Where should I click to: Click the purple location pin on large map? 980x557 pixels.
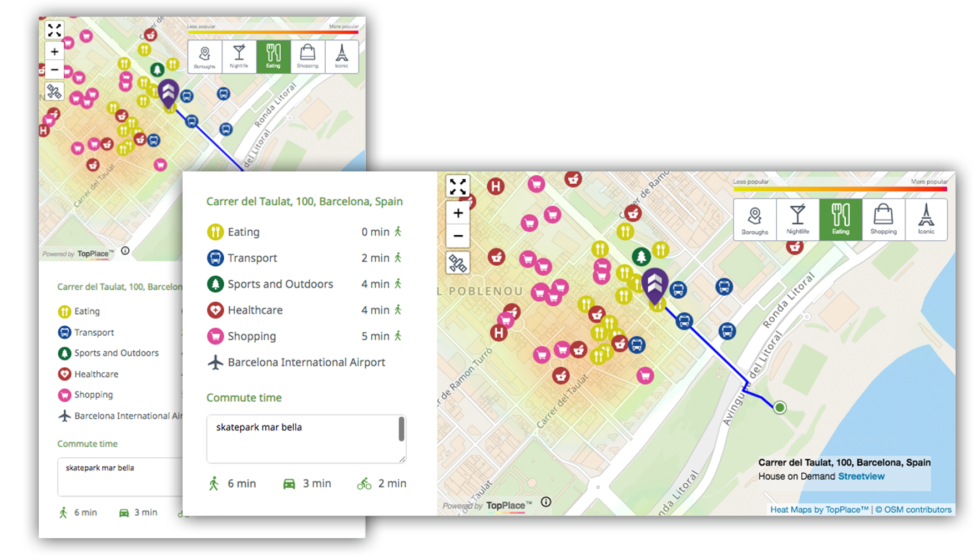(x=655, y=284)
